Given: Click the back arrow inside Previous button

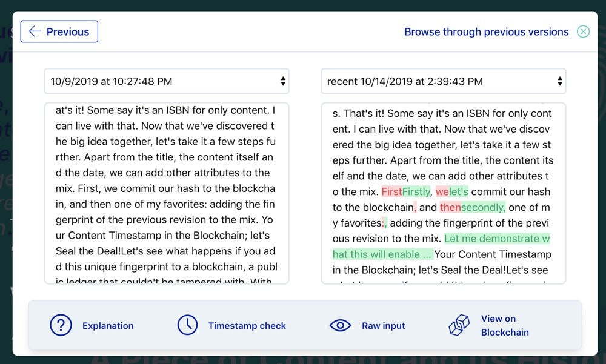Looking at the screenshot, I should (35, 31).
